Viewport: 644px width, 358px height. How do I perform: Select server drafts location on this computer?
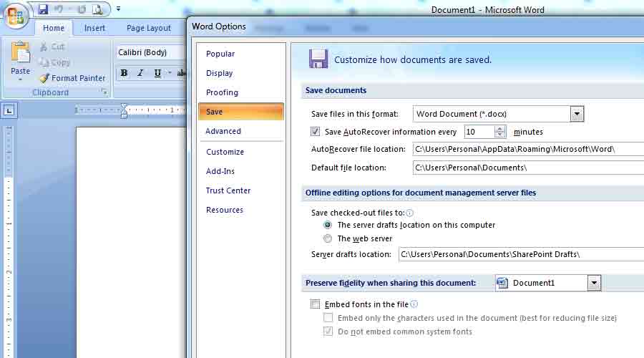pyautogui.click(x=328, y=225)
